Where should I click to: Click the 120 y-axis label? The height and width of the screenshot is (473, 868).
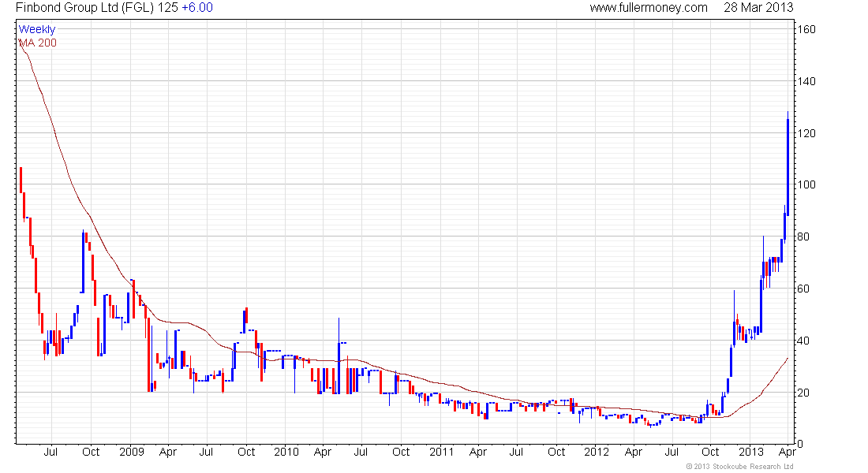click(x=806, y=133)
